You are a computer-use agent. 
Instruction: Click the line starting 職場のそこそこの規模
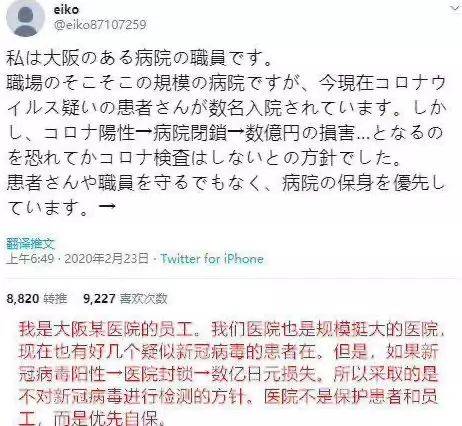(226, 83)
